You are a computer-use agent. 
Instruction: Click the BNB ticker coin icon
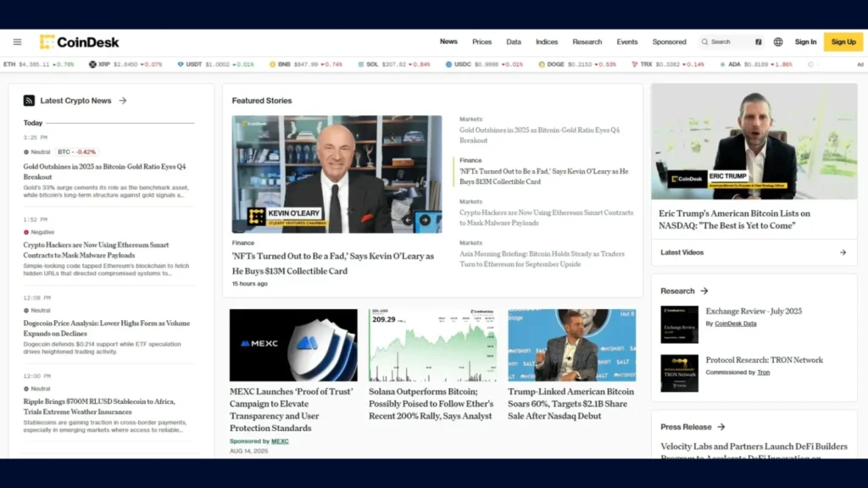[272, 64]
